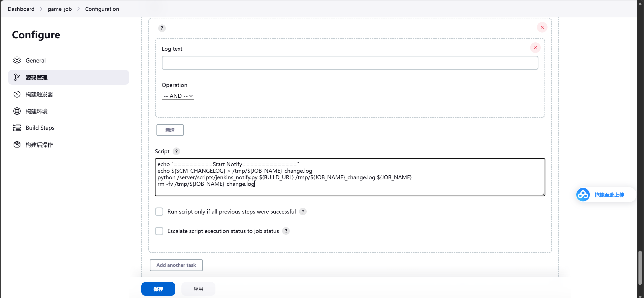Delete the Log text entry with red X
The height and width of the screenshot is (298, 644).
point(535,48)
